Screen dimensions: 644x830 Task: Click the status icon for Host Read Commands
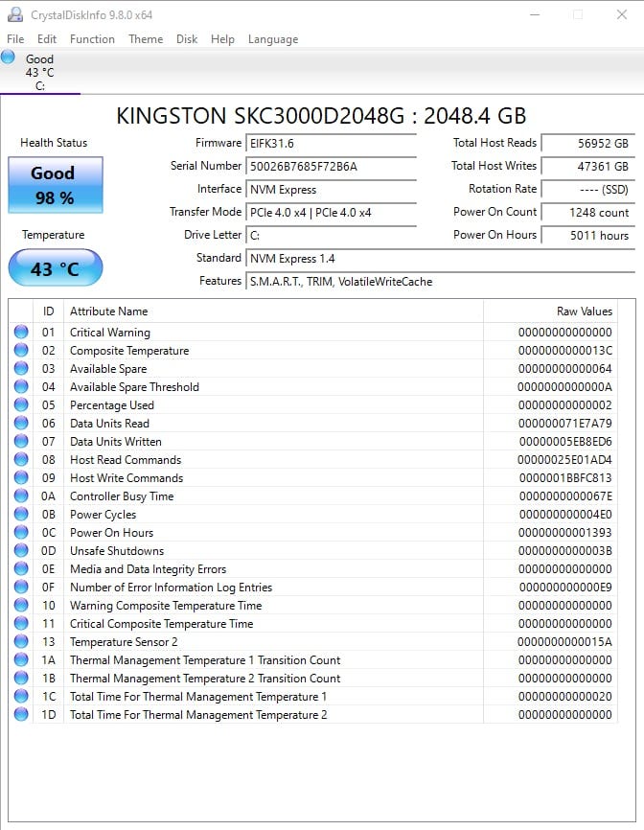coord(21,459)
